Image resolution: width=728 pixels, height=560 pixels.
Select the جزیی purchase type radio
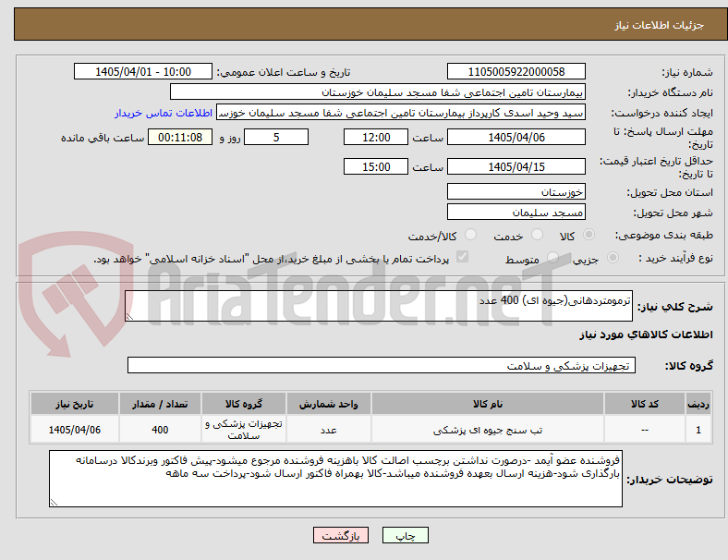[613, 257]
